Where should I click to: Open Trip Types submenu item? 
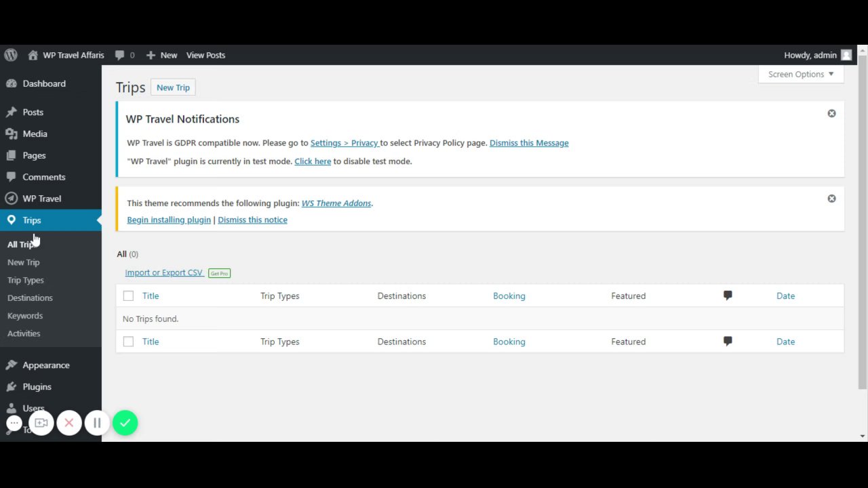point(26,280)
